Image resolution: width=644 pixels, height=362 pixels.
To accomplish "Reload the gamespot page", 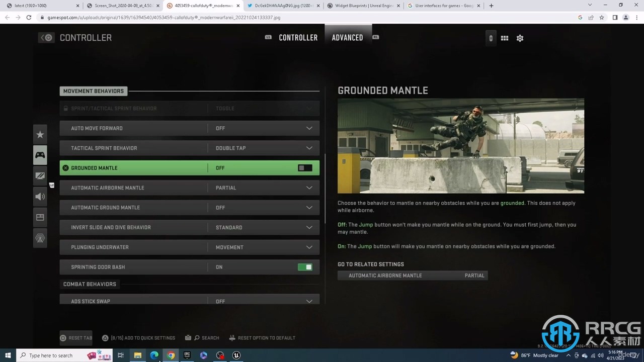I will [29, 17].
